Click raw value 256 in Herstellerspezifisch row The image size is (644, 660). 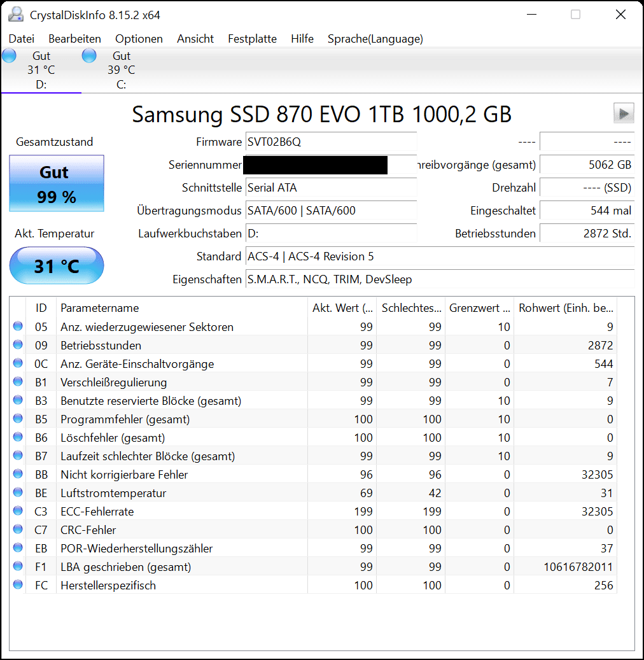(x=604, y=585)
